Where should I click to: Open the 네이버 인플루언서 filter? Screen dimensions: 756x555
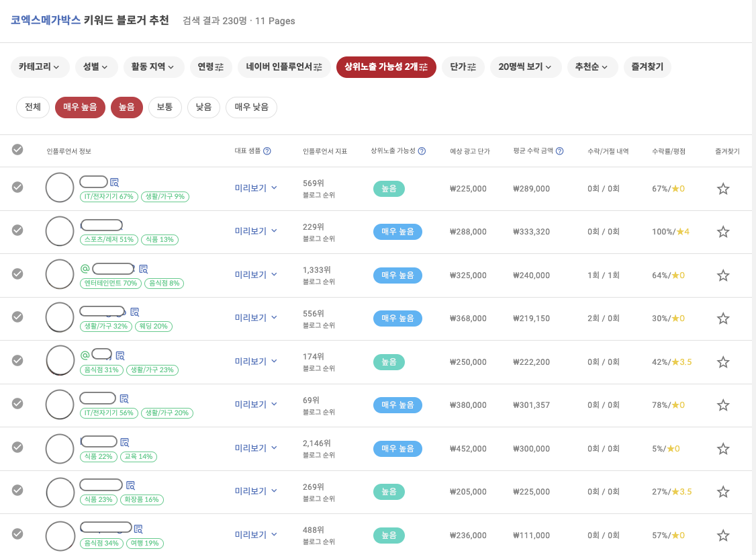pos(284,67)
